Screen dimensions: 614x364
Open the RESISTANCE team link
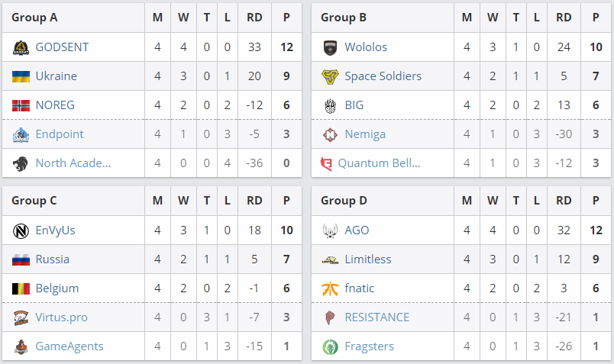(x=376, y=317)
